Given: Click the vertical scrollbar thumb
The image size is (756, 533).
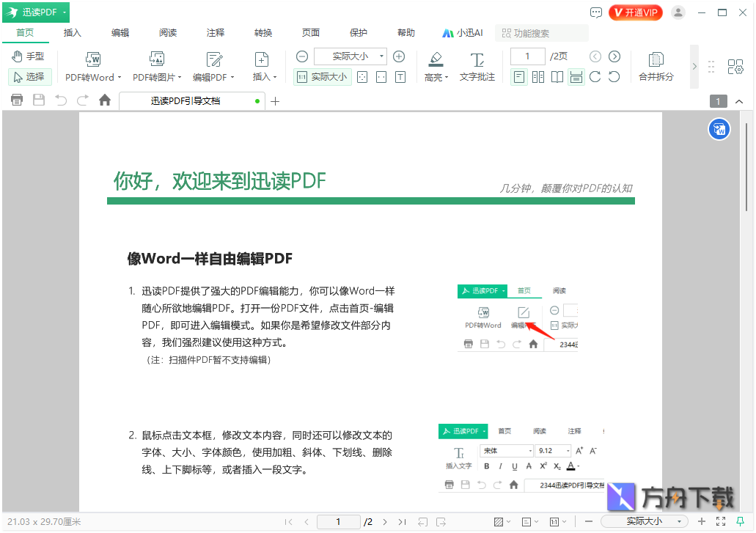Looking at the screenshot, I should click(747, 166).
